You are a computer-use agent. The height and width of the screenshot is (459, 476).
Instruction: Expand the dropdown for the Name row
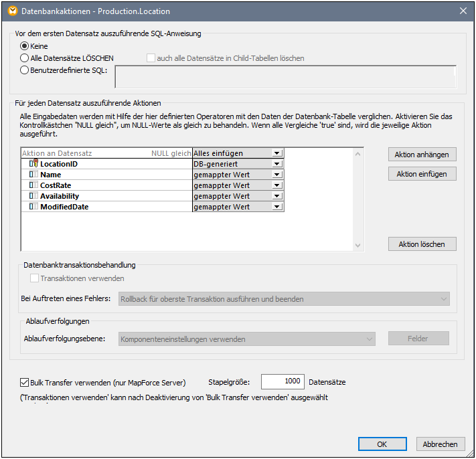[x=276, y=175]
